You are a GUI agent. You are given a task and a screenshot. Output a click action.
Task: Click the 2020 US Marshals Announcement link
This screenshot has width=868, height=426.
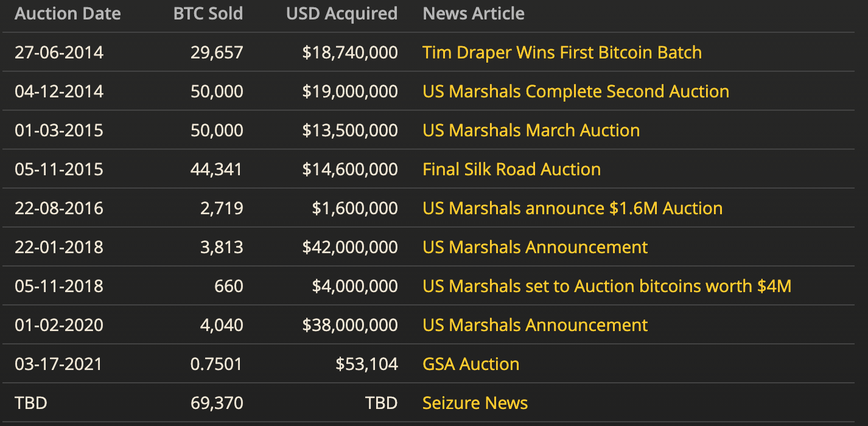[x=535, y=325]
